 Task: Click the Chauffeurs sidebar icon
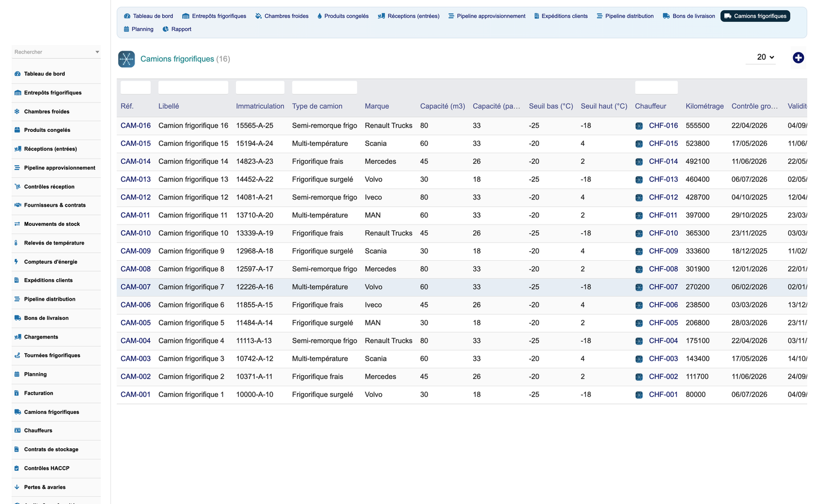point(17,431)
